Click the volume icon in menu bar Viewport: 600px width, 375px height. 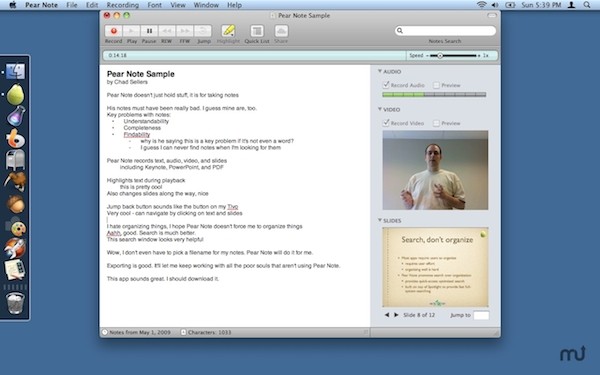495,5
